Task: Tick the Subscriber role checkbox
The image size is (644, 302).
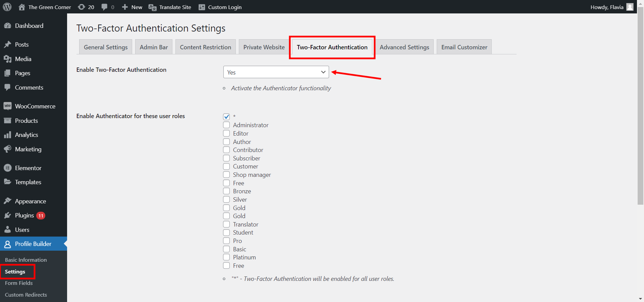Action: 226,158
